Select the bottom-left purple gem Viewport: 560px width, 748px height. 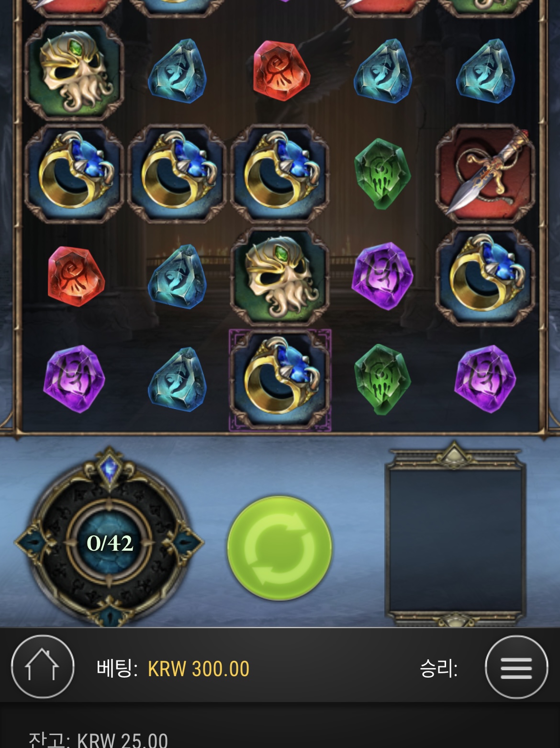click(74, 379)
